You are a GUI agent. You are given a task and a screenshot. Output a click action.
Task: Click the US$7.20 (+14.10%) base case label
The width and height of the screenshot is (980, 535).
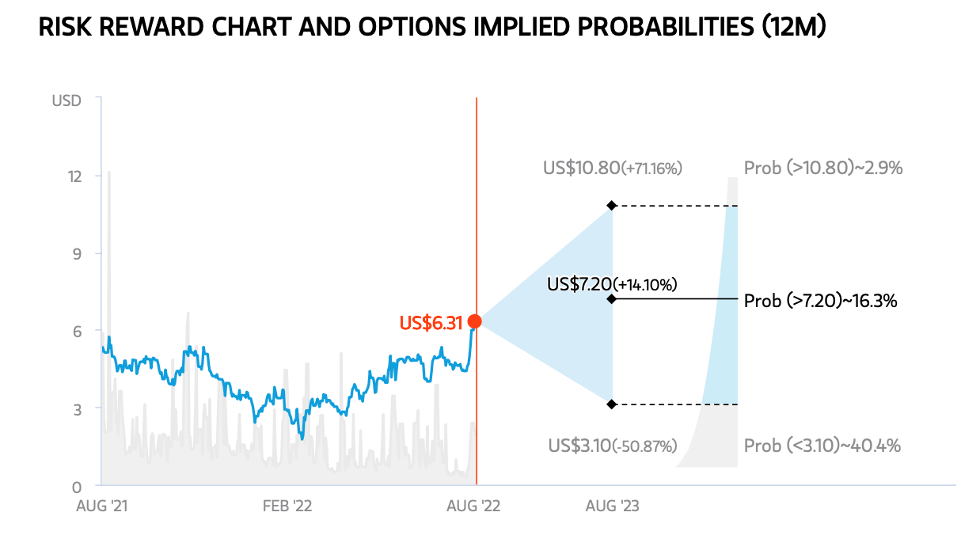[x=611, y=284]
